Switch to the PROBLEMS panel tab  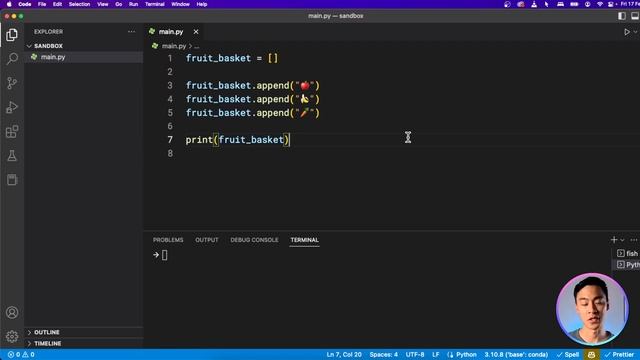[x=168, y=240]
